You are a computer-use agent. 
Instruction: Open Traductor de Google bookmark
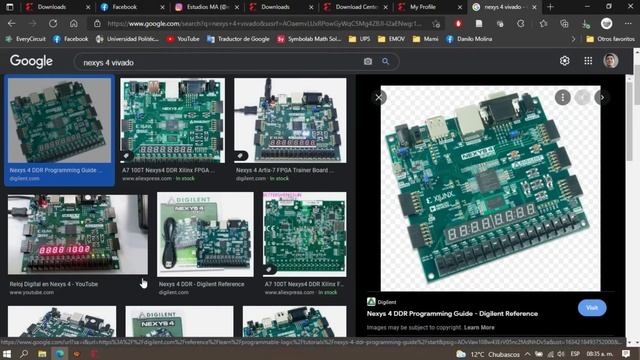(238, 39)
